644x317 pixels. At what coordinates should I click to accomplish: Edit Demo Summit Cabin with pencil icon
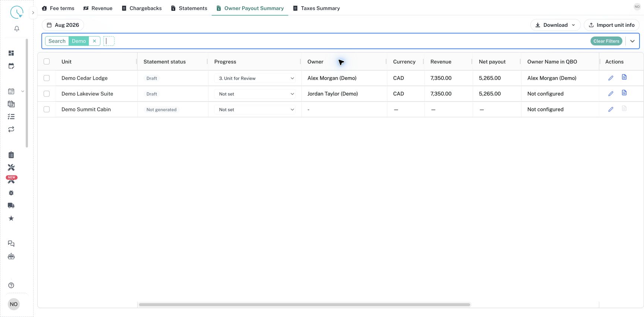611,110
